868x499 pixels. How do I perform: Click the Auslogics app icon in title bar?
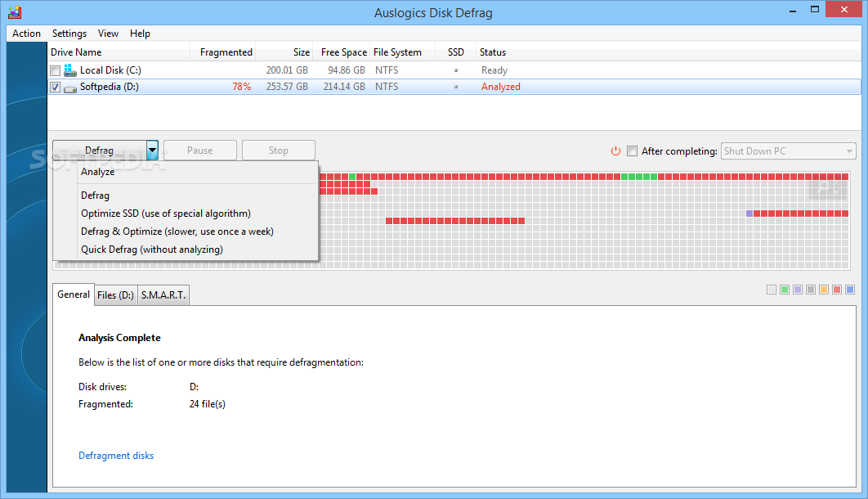tap(15, 11)
